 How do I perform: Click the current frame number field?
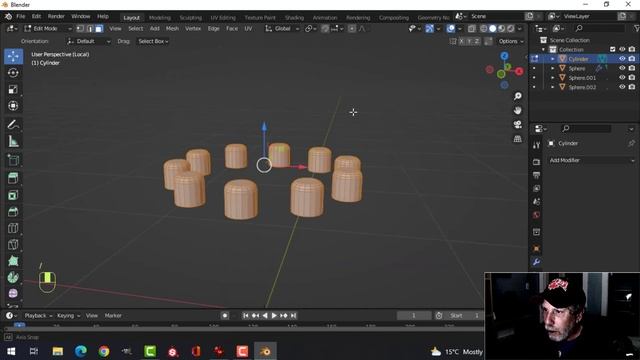(413, 316)
